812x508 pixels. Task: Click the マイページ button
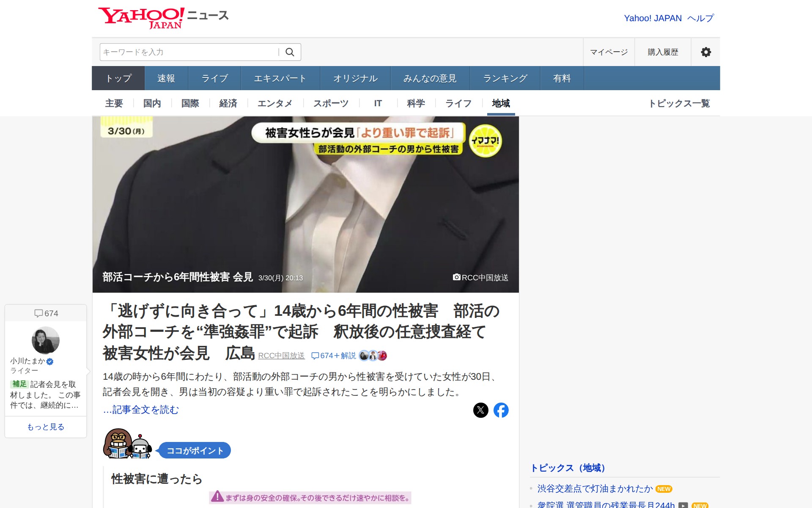(x=609, y=52)
